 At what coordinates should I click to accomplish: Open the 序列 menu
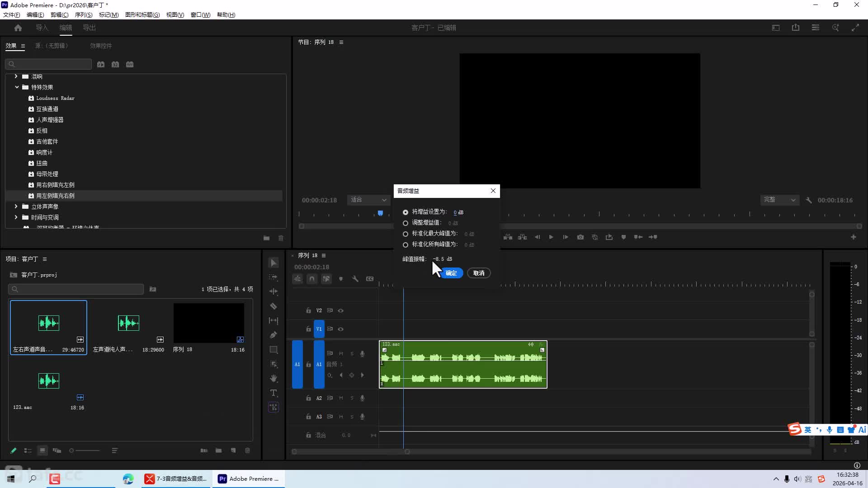click(x=84, y=14)
